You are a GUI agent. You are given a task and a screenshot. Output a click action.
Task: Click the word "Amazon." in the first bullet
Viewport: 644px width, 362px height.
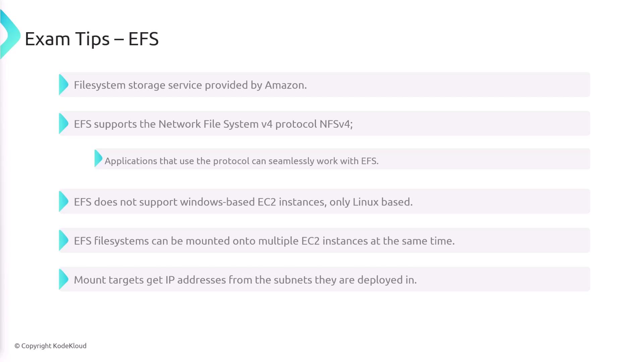pos(286,85)
